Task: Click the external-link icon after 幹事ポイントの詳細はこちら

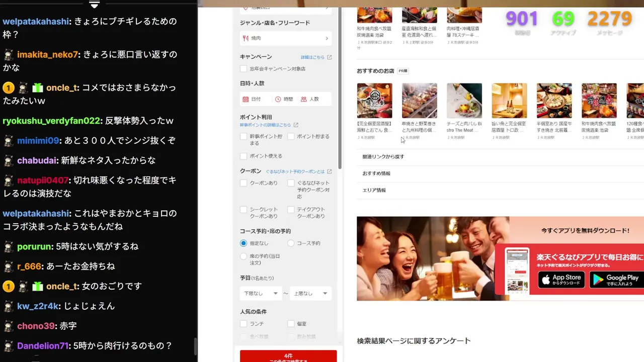Action: coord(296,125)
